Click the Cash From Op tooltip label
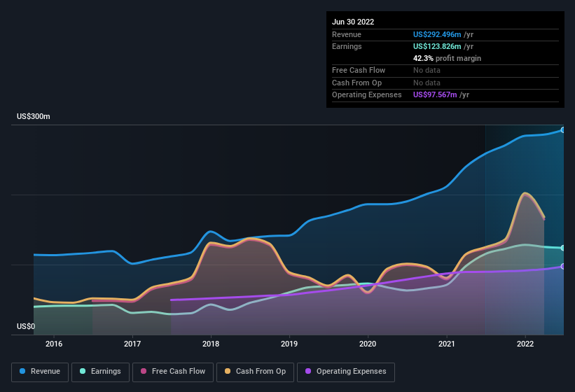Image resolution: width=575 pixels, height=392 pixels. pyautogui.click(x=356, y=83)
